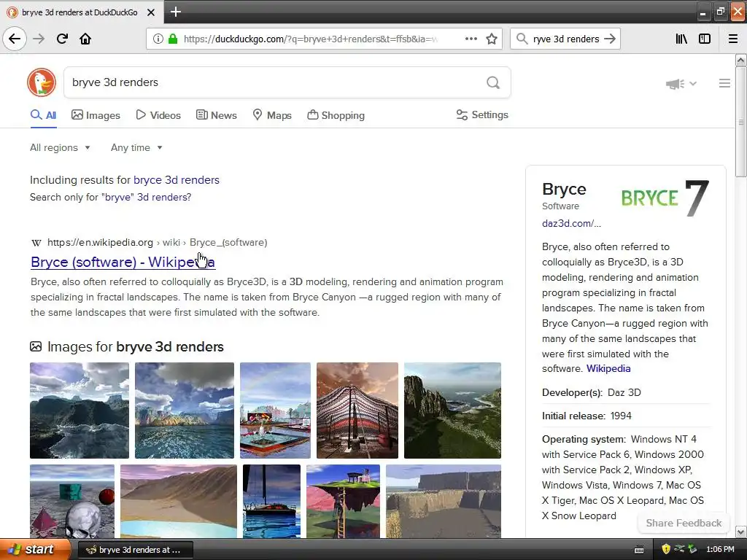The width and height of the screenshot is (747, 560).
Task: Switch to the Maps tab
Action: (x=272, y=115)
